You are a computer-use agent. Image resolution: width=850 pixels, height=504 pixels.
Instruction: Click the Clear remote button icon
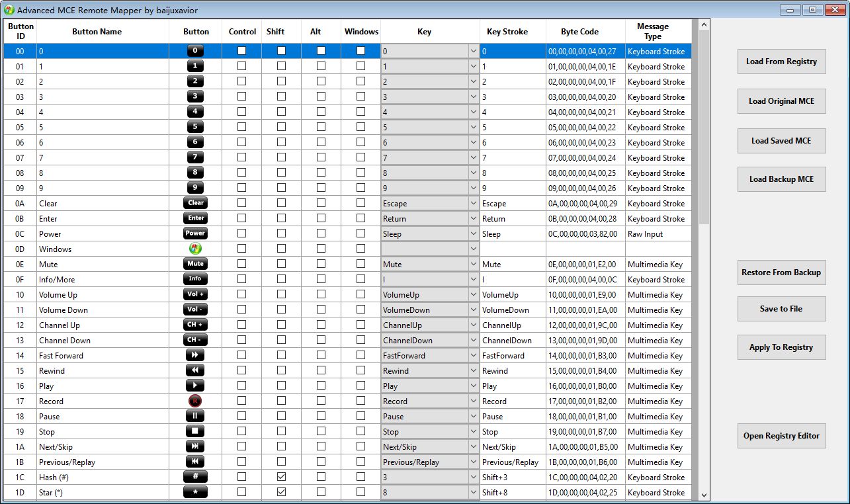[x=195, y=203]
